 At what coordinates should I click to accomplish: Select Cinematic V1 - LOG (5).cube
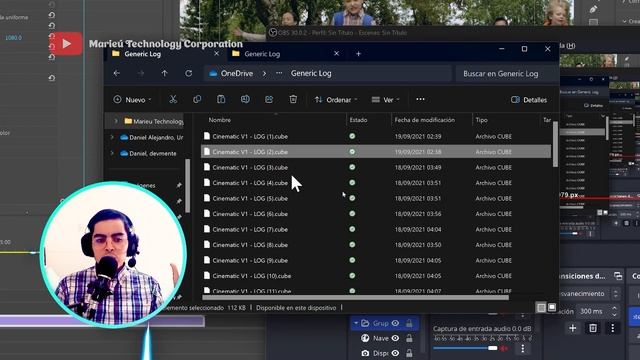tap(250, 198)
